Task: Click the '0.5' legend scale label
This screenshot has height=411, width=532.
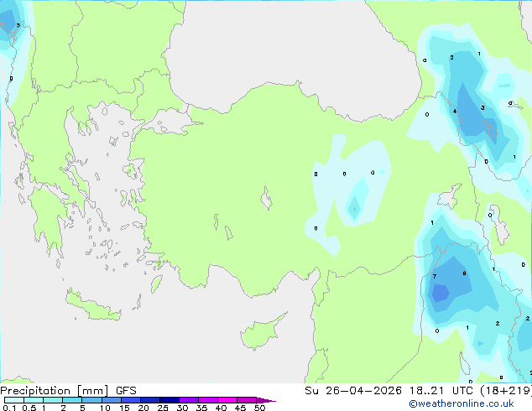Action: pos(29,408)
